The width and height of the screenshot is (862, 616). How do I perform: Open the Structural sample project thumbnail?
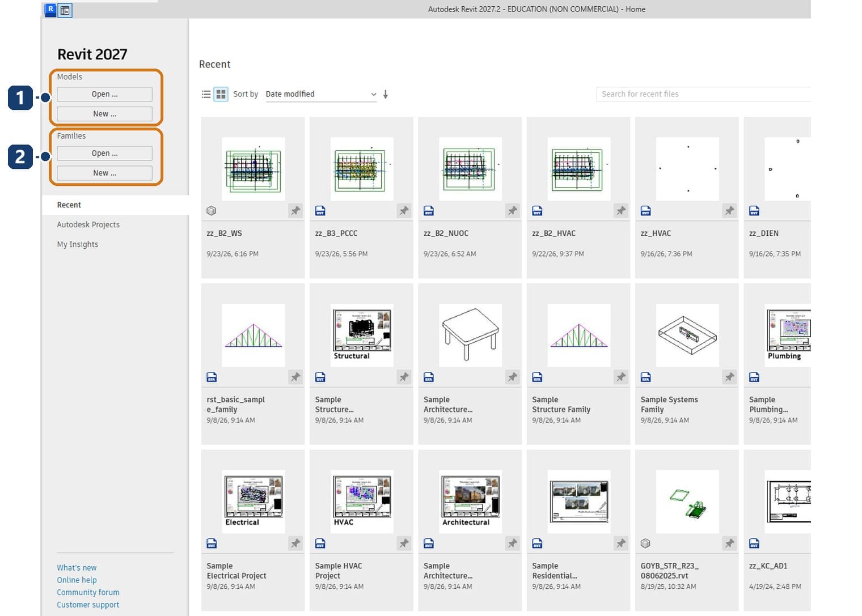[362, 335]
